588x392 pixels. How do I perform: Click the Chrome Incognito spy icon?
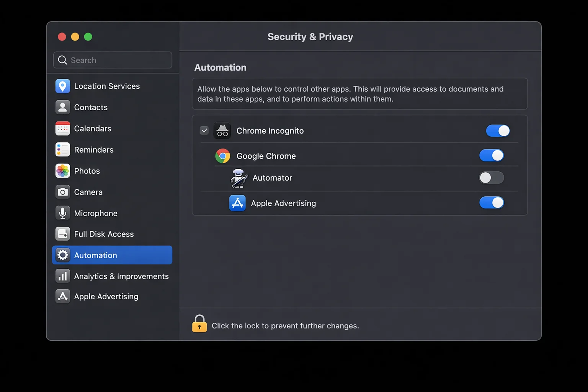point(222,131)
